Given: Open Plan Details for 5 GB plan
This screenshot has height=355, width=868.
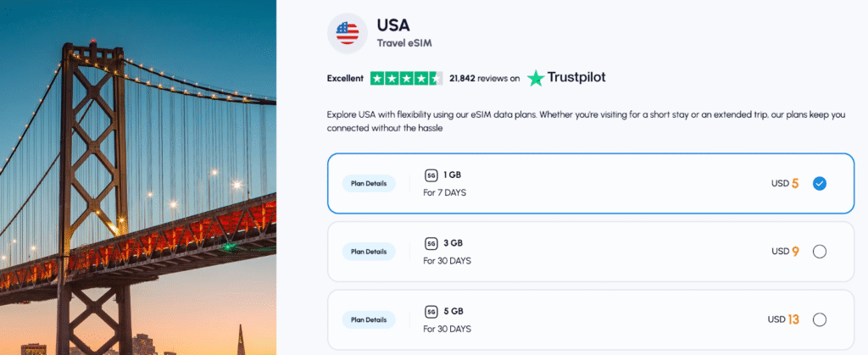Looking at the screenshot, I should click(369, 319).
